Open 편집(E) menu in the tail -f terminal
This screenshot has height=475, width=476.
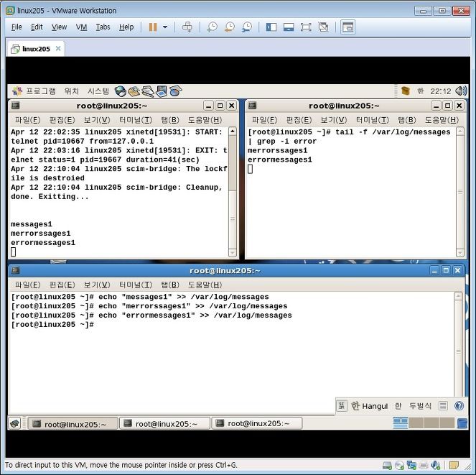[x=299, y=120]
